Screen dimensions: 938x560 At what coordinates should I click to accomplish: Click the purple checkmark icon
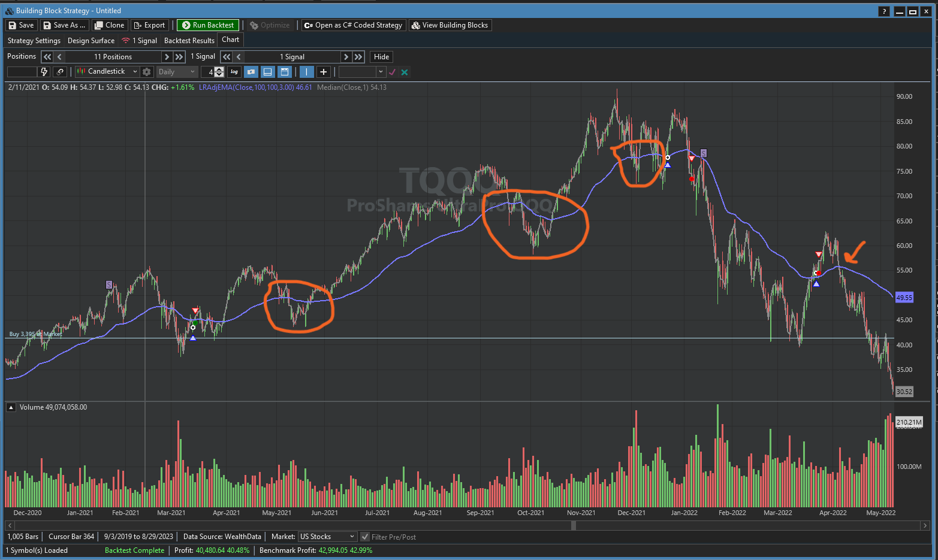point(393,72)
